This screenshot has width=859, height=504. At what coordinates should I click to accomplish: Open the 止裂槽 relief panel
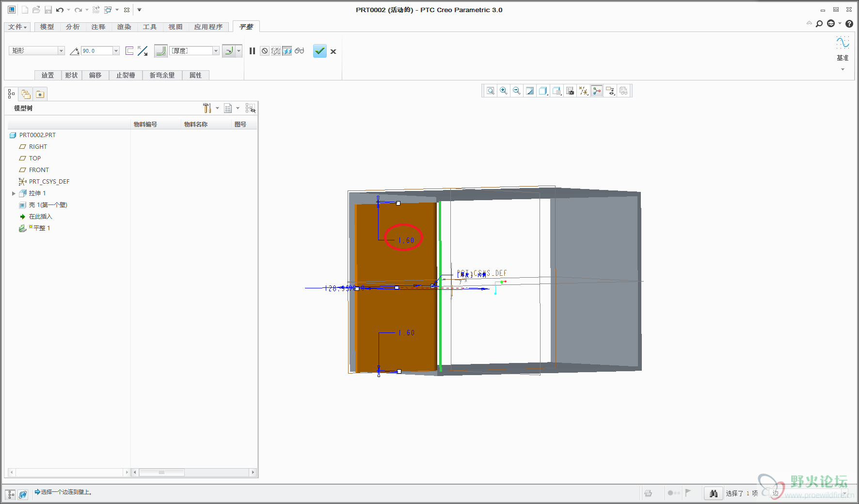(x=126, y=75)
